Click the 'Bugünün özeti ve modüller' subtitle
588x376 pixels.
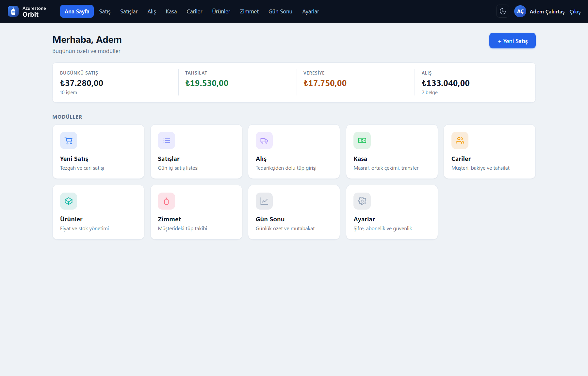click(86, 51)
